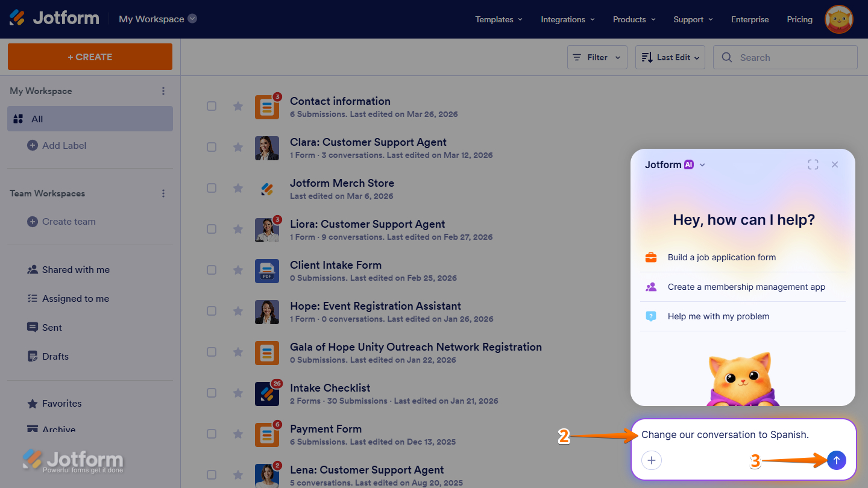Star the Contact information form

tap(237, 106)
